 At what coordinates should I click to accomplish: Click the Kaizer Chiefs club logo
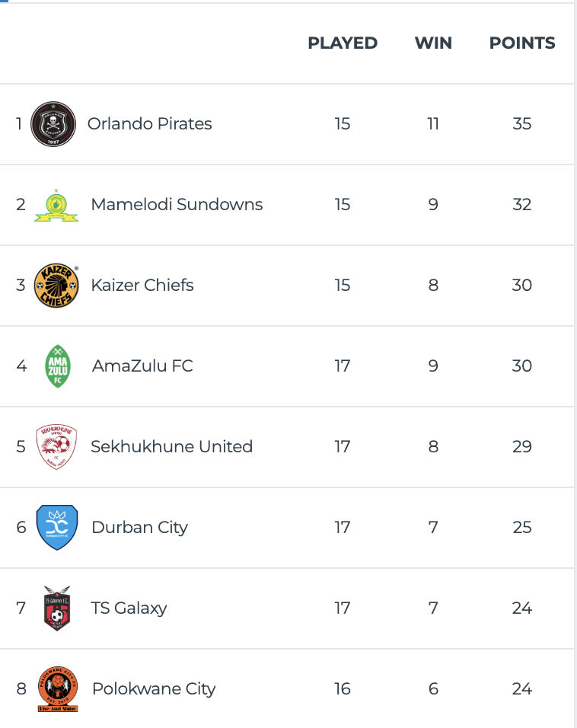pos(56,286)
